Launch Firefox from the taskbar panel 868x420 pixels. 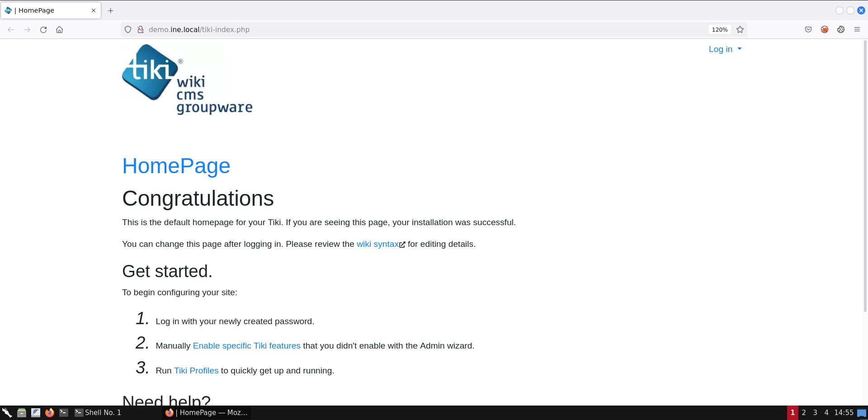(50, 412)
